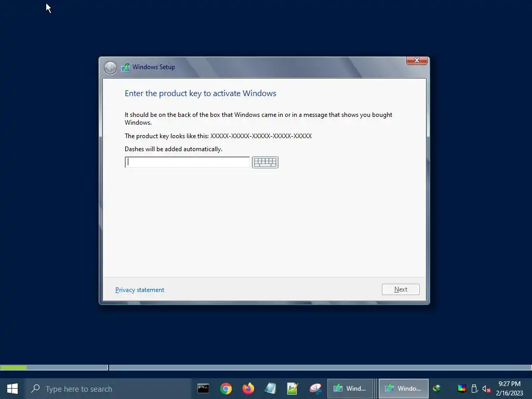532x399 pixels.
Task: Click the globe download-manager tray icon
Action: coord(437,389)
